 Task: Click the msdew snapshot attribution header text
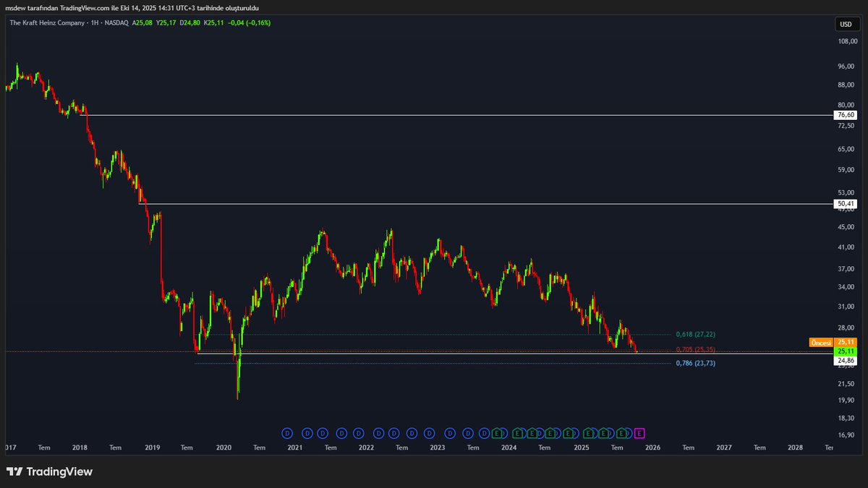click(132, 8)
